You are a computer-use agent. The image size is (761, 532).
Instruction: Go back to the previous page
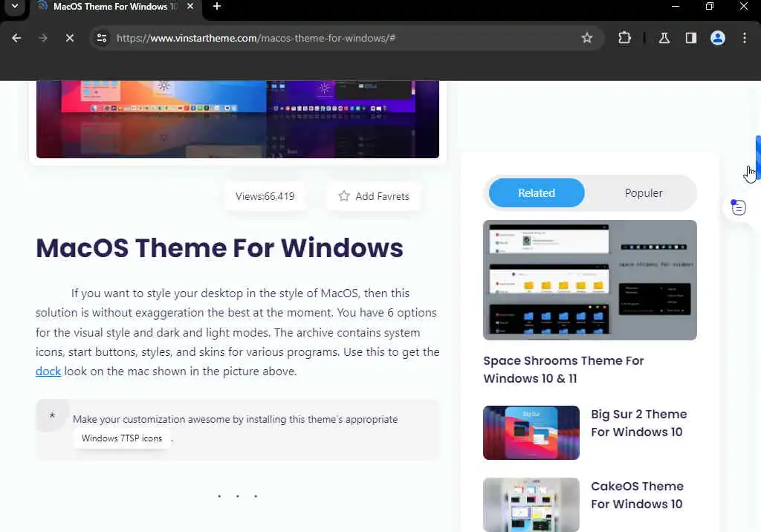(x=16, y=38)
